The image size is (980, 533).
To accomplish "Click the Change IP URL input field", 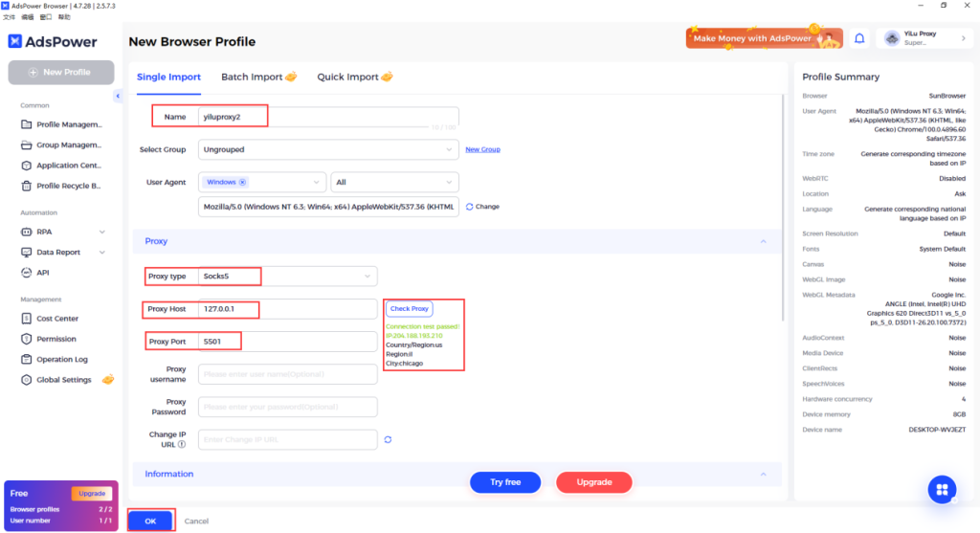I will [287, 440].
